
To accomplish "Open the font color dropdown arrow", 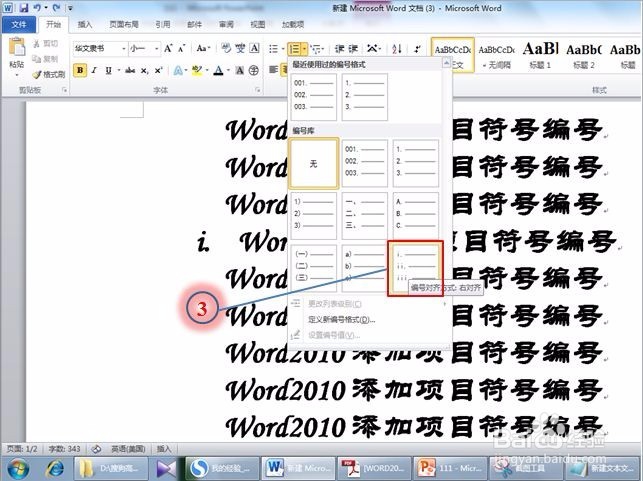I will click(228, 71).
